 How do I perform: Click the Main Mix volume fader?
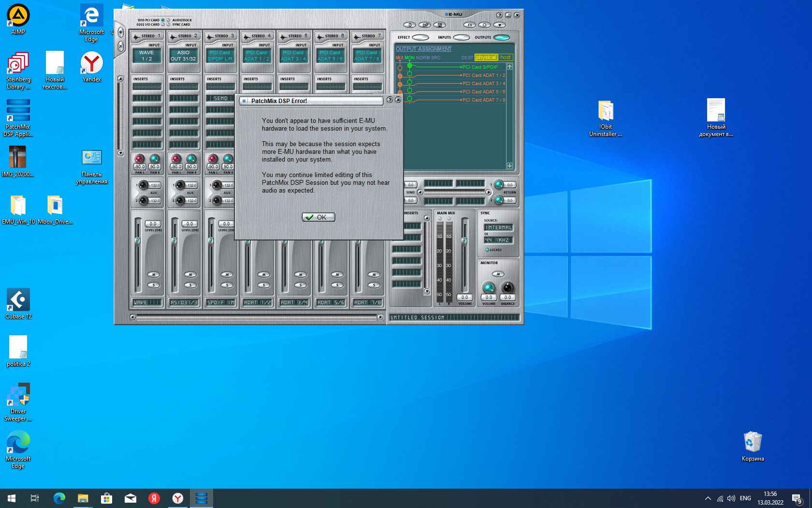[464, 240]
